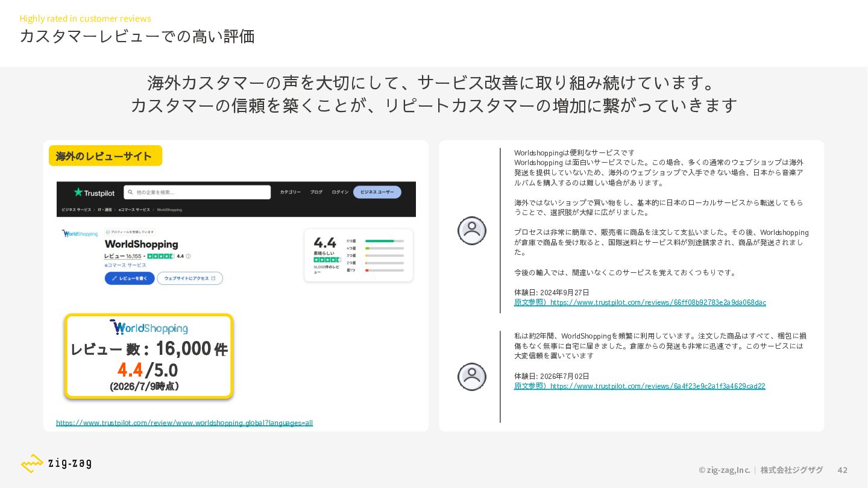Screen dimensions: 868x488
Task: Select the IT・通信 breadcrumb
Action: pos(105,210)
